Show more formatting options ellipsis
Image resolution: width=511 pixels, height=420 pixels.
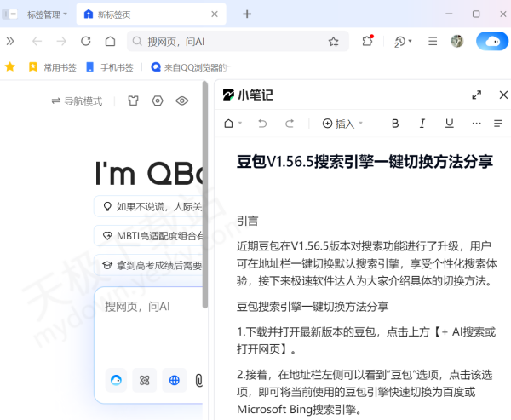[476, 124]
